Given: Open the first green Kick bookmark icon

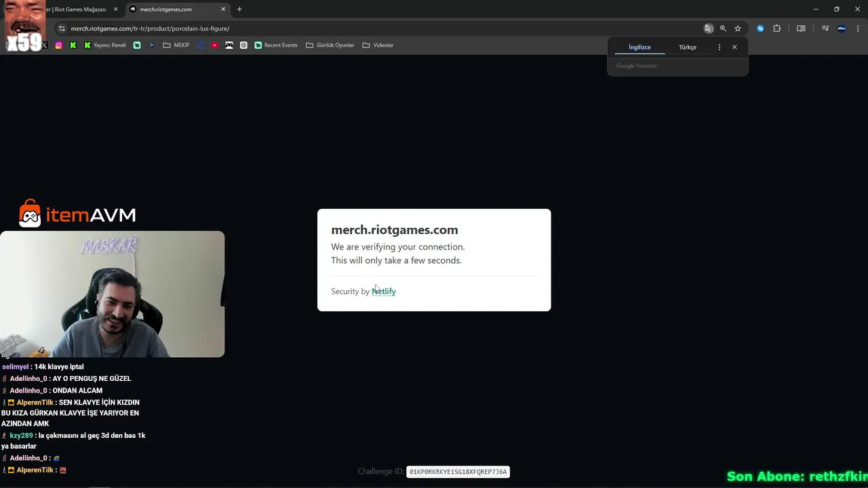Looking at the screenshot, I should pyautogui.click(x=73, y=45).
